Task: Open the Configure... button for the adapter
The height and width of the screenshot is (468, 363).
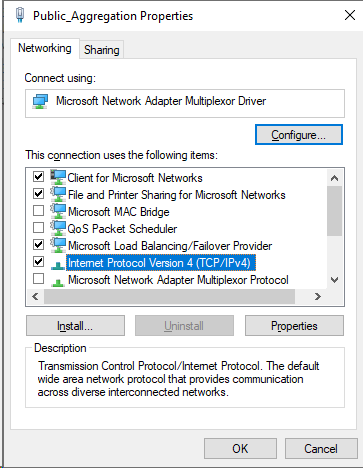Action: (299, 135)
